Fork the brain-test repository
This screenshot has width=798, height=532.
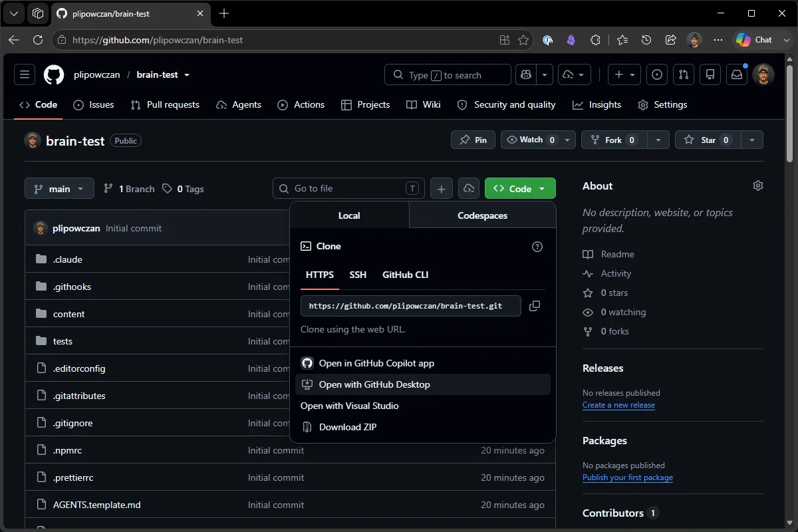click(x=613, y=140)
